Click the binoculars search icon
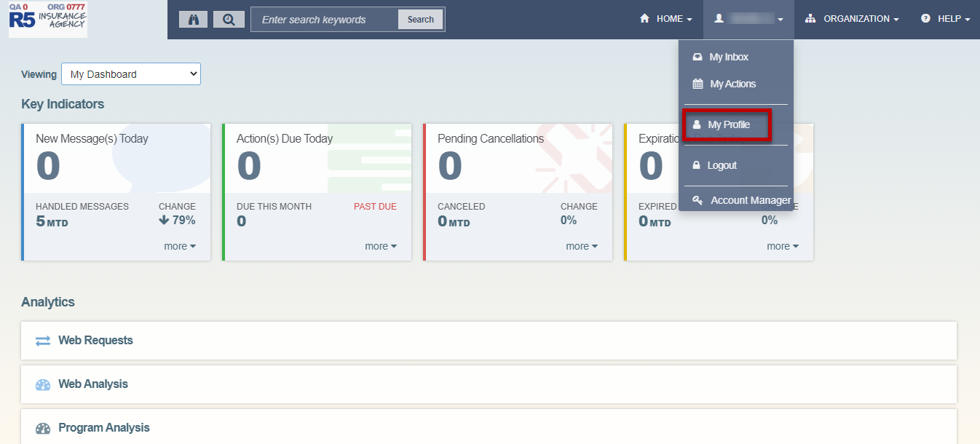 [x=193, y=20]
